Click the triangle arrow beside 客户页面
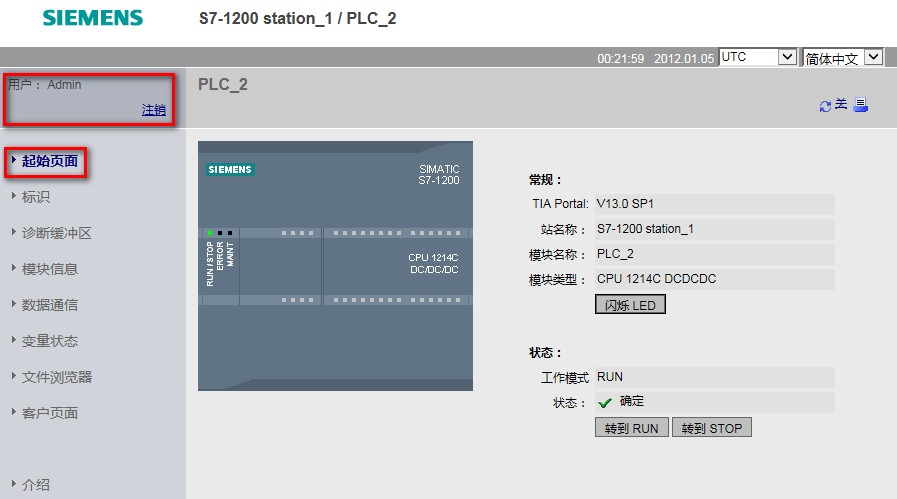This screenshot has width=897, height=499. tap(14, 412)
